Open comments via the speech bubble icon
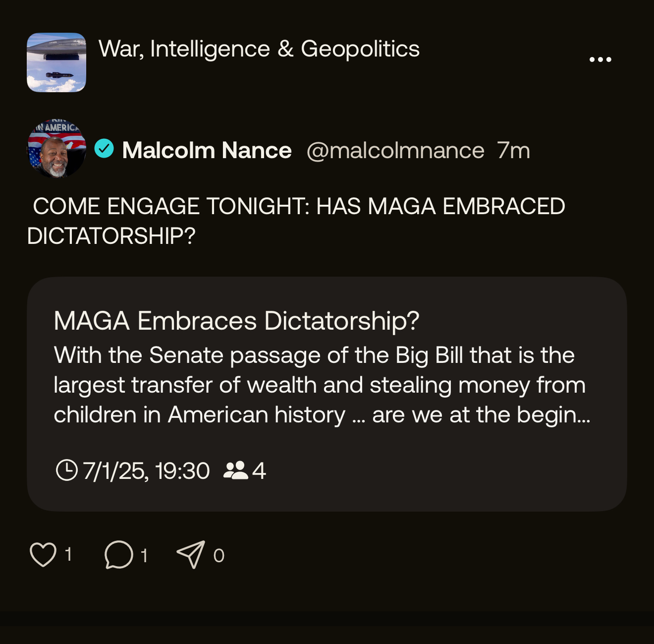This screenshot has width=654, height=644. coord(119,554)
